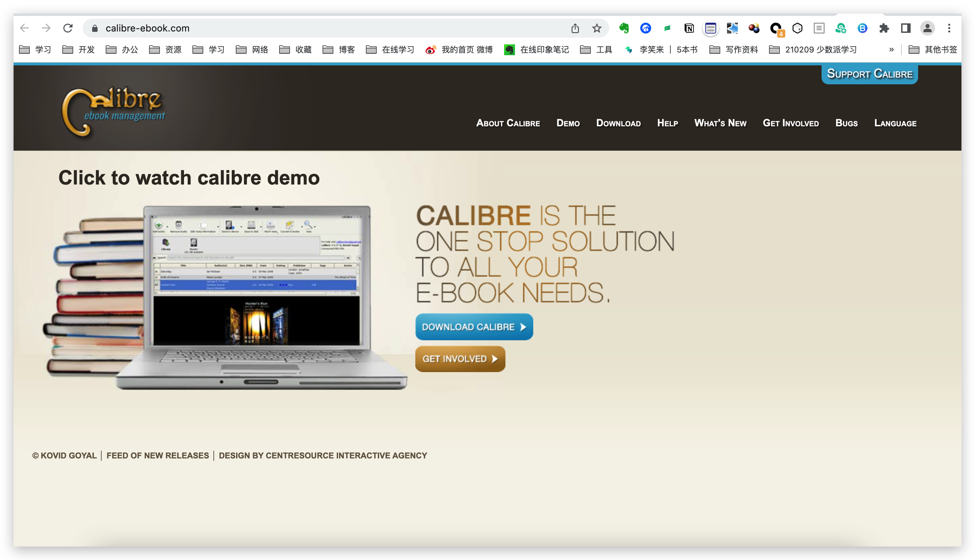Open the Notion web clipper extension

click(x=689, y=28)
